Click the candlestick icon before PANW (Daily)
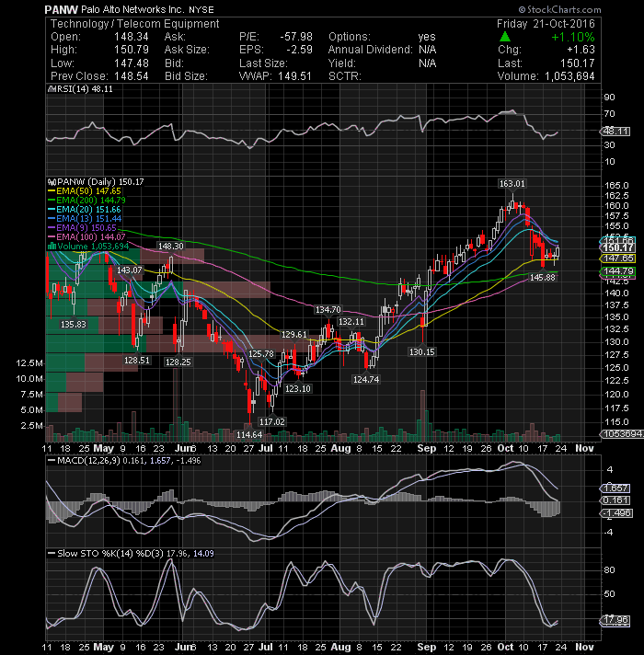Screen dimensions: 644x655 52,182
